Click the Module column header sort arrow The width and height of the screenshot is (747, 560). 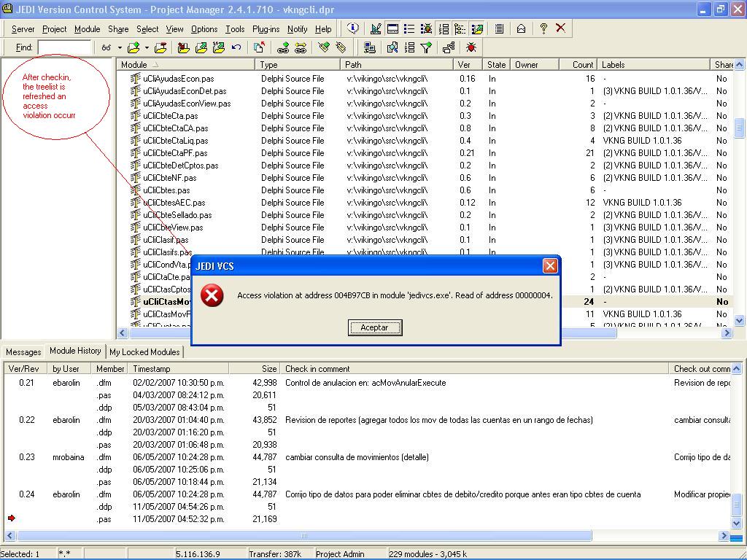click(155, 65)
